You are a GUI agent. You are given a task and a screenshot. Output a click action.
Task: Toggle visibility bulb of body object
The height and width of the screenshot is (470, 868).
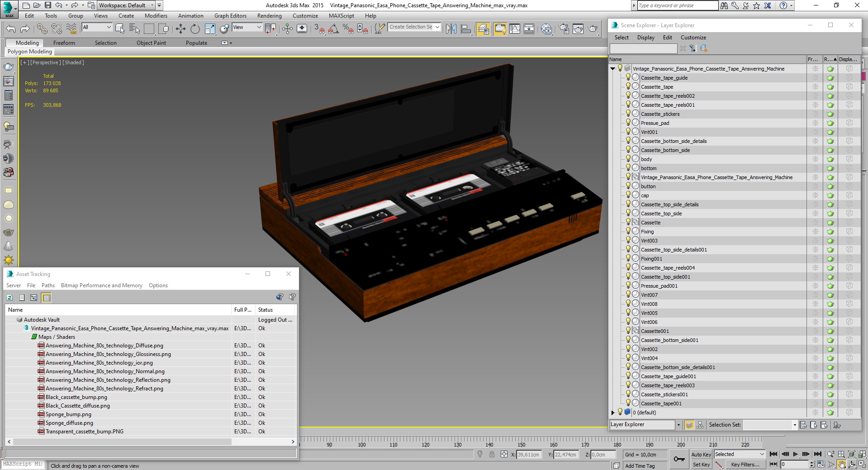tap(628, 159)
